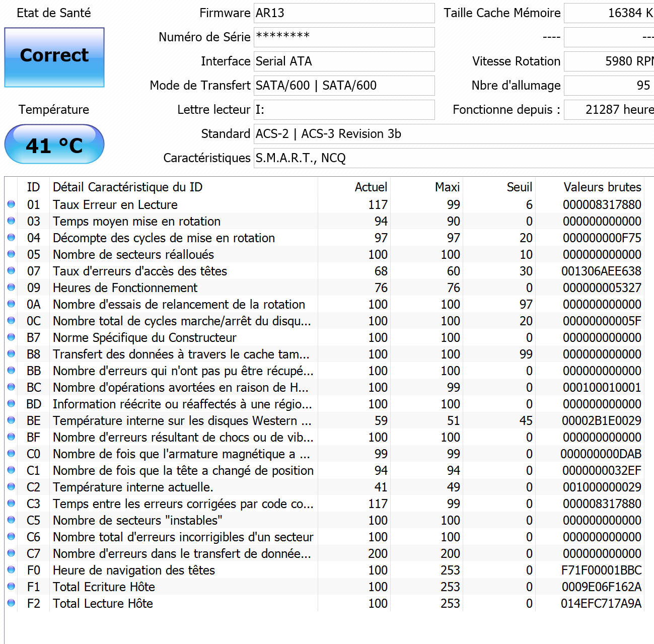Click the Interface field showing Serial ATA

point(344,61)
